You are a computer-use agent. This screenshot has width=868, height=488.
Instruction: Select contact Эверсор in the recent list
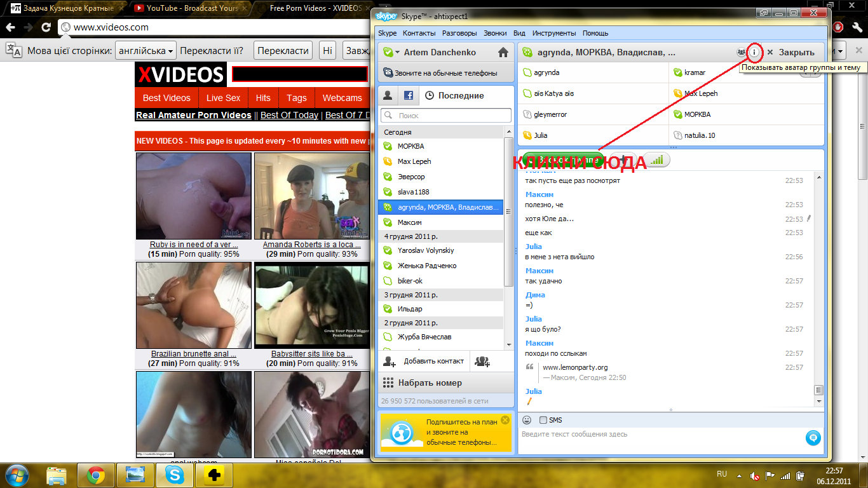pyautogui.click(x=441, y=177)
